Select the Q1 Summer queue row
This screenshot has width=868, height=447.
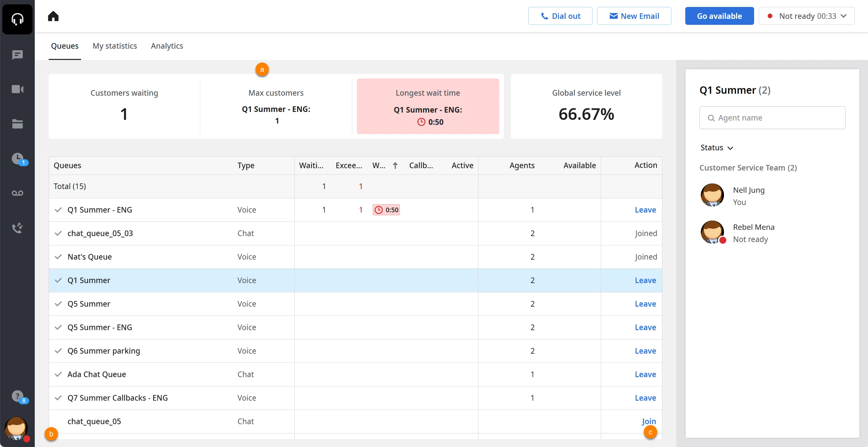355,280
